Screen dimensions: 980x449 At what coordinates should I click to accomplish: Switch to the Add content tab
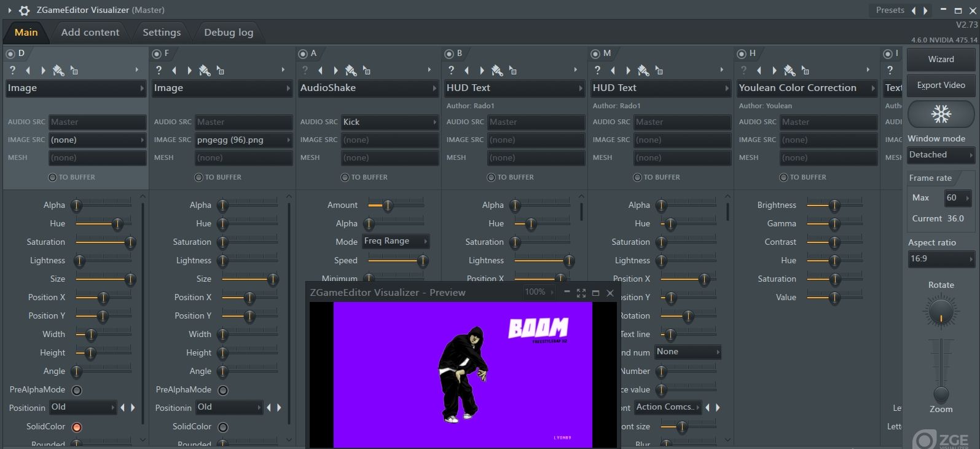(90, 33)
